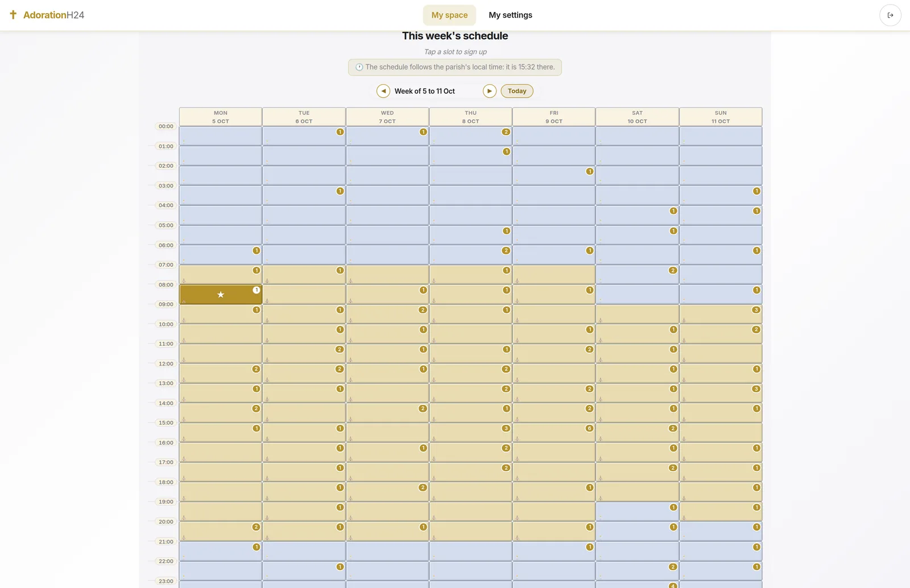Click 'Week of 5 to 11 Oct' text
Screen dimensions: 910x588
tap(425, 91)
